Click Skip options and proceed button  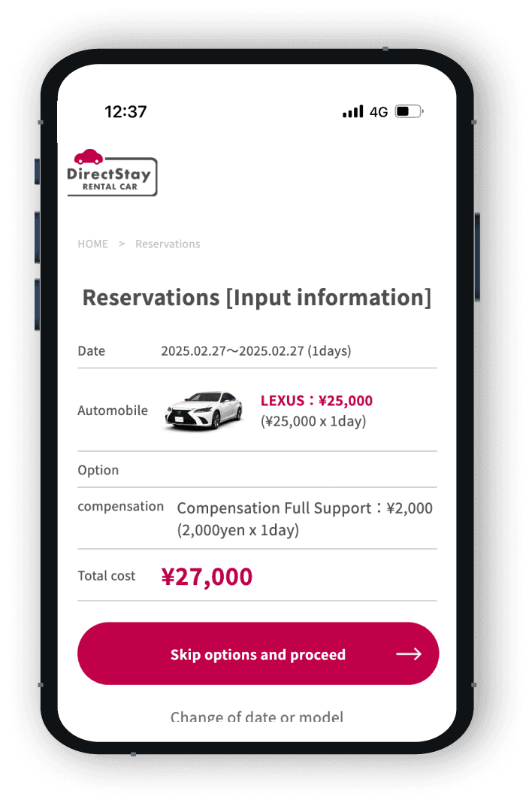tap(258, 653)
